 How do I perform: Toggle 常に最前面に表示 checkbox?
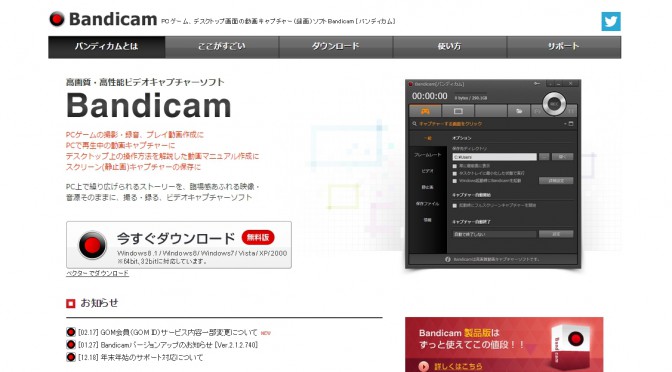[x=455, y=166]
